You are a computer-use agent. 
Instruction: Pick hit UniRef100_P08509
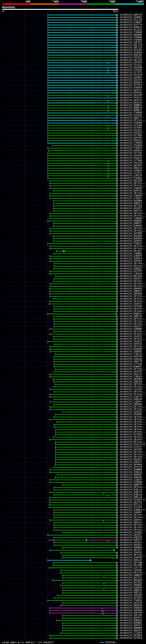131,87
